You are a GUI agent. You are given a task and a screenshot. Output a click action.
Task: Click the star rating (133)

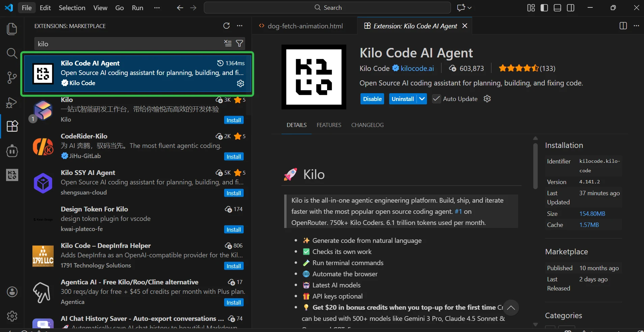[527, 69]
